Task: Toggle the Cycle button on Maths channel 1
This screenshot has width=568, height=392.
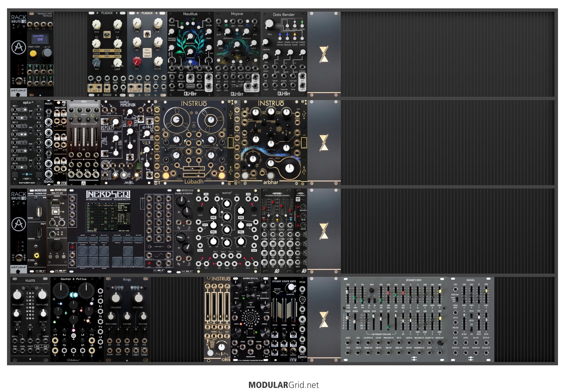Action: [x=200, y=210]
